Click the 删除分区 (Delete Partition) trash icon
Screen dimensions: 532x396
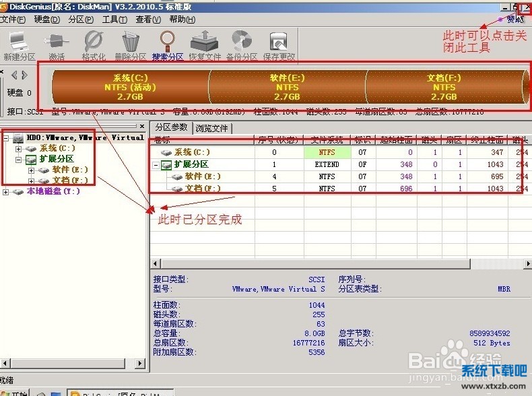[131, 42]
